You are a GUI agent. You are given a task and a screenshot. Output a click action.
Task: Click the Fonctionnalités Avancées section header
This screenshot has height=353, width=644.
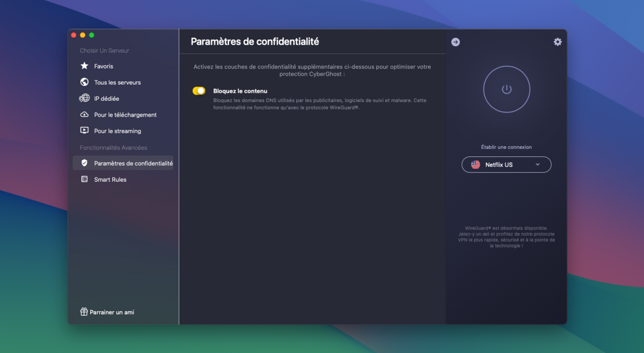pyautogui.click(x=113, y=147)
